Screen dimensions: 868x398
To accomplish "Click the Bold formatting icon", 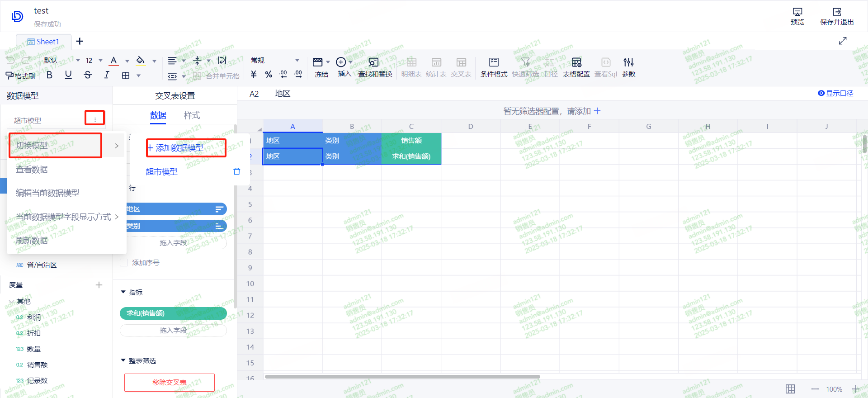I will point(50,75).
